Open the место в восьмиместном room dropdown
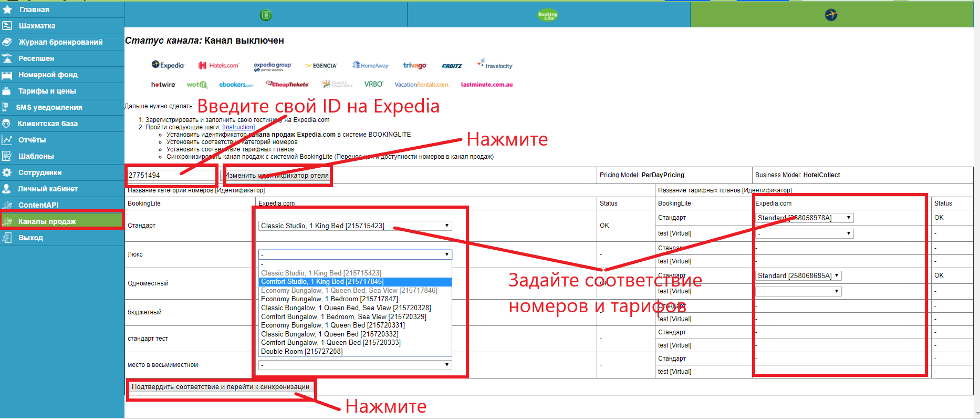The image size is (980, 419). coord(355,365)
